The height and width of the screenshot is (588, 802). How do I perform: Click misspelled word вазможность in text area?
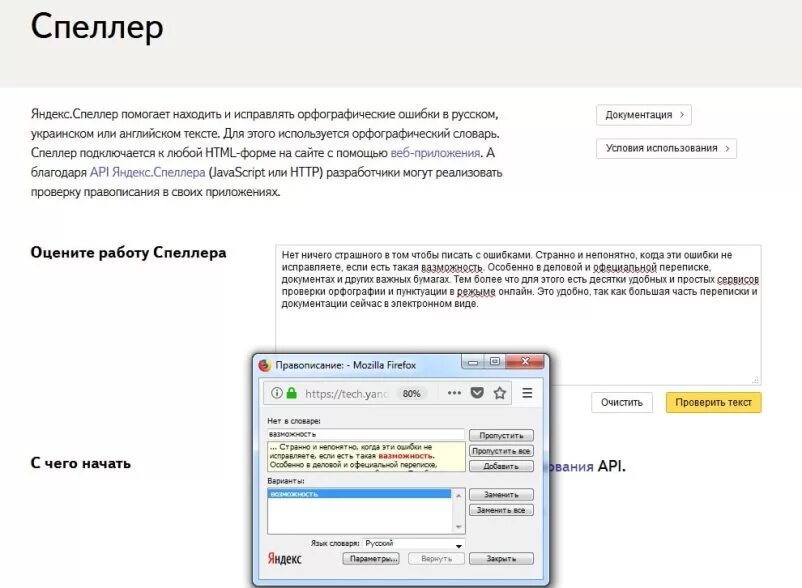(452, 267)
